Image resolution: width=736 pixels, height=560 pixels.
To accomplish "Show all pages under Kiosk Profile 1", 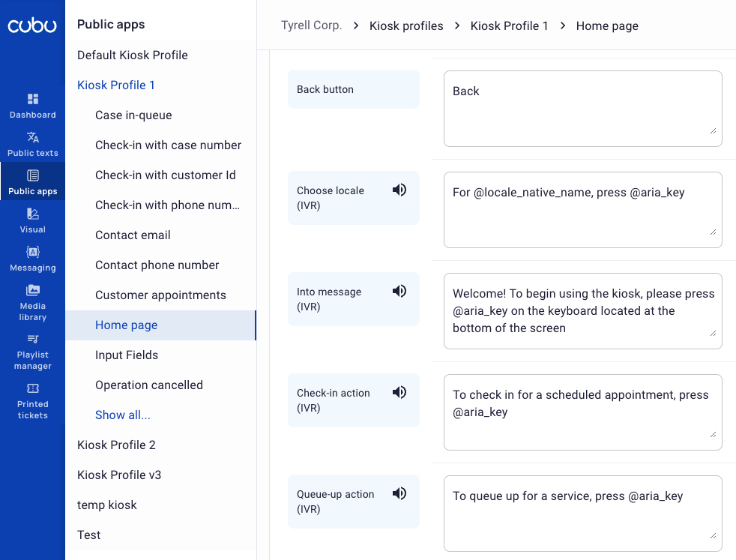I will click(x=122, y=415).
